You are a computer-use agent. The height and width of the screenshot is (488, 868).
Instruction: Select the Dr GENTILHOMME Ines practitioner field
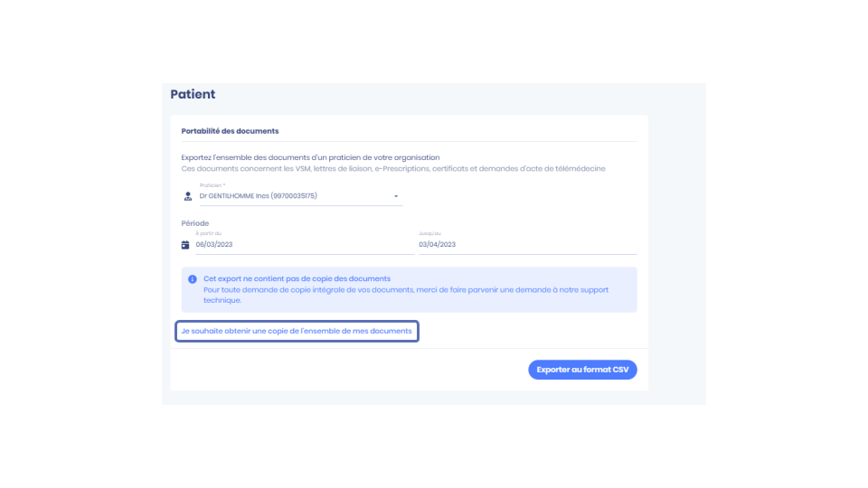tap(300, 196)
